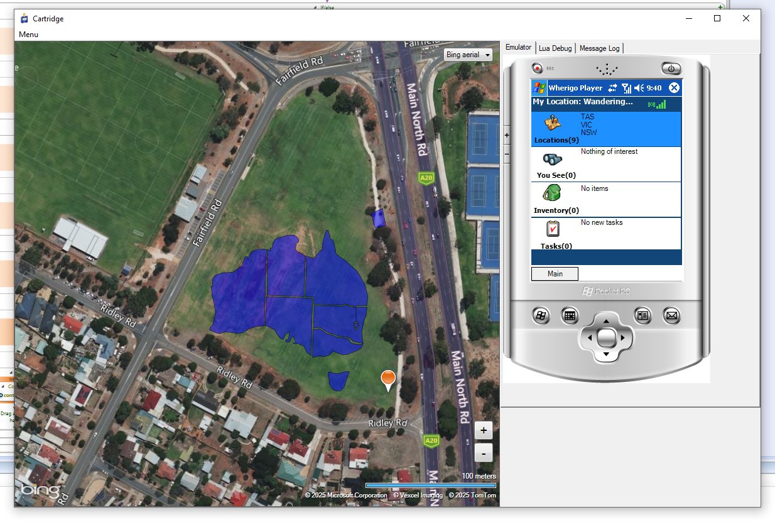Click the D-pad center select button

606,338
